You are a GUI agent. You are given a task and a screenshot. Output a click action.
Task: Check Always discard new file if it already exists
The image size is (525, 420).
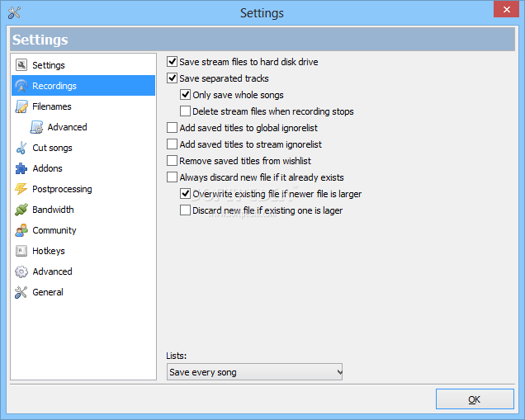click(172, 177)
